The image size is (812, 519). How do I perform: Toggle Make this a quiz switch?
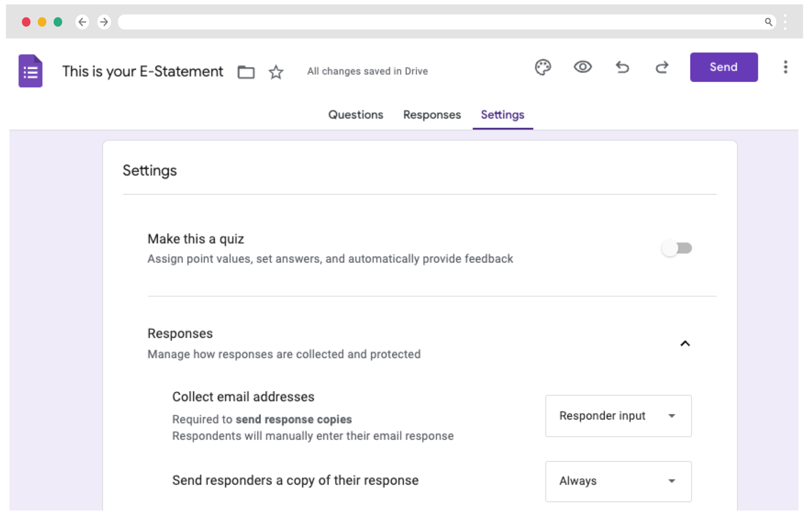tap(677, 248)
